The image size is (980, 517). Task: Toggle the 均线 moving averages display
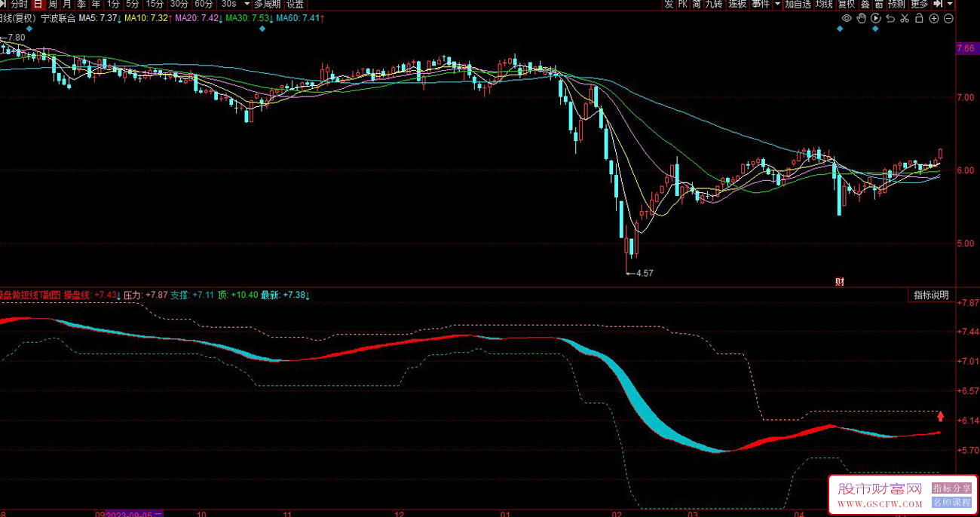[825, 4]
